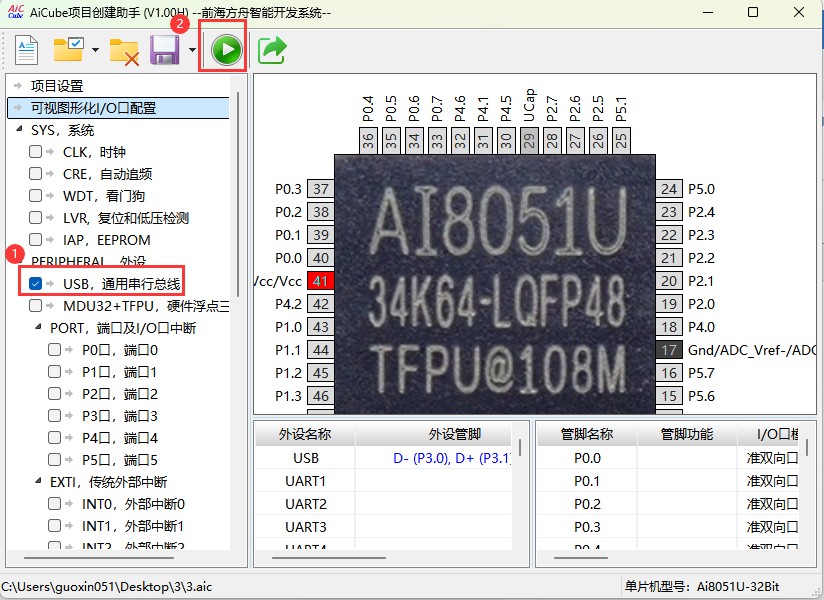Save project with floppy disk icon
The height and width of the screenshot is (600, 824).
coord(164,50)
